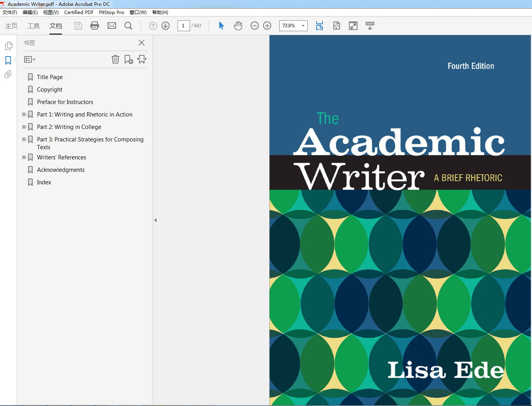Print the document with printer icon

(95, 26)
